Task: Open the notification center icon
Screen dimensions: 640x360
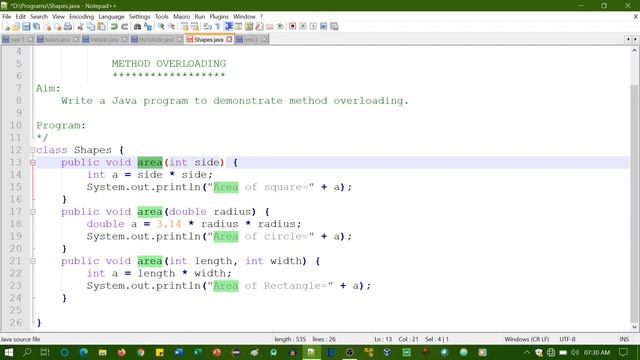Action: (x=623, y=352)
